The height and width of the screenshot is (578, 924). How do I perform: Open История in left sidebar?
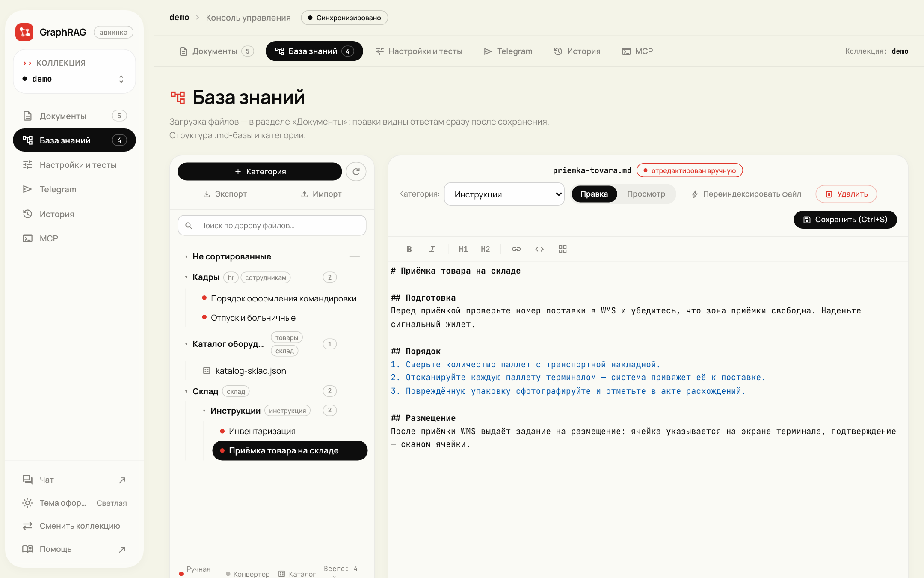click(x=74, y=214)
